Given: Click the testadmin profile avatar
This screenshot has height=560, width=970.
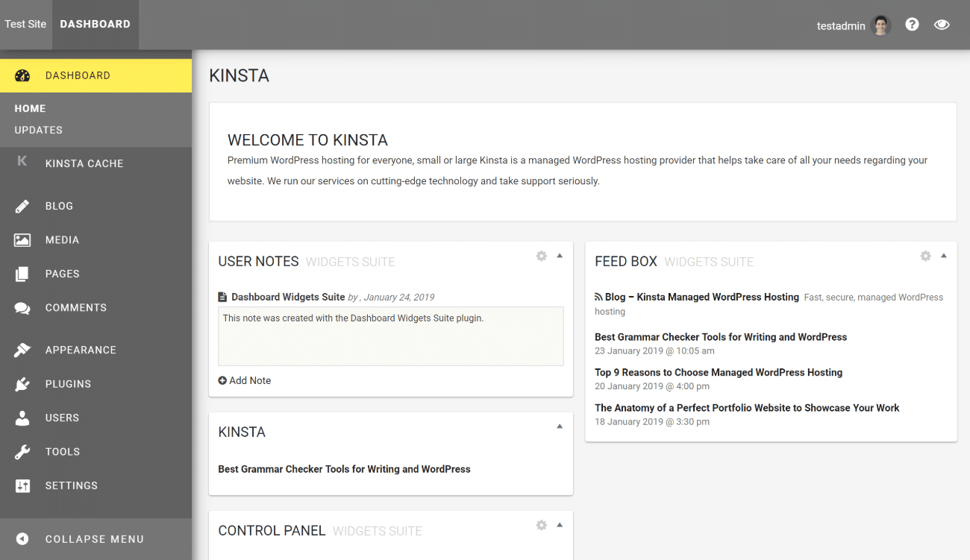Looking at the screenshot, I should tap(880, 25).
